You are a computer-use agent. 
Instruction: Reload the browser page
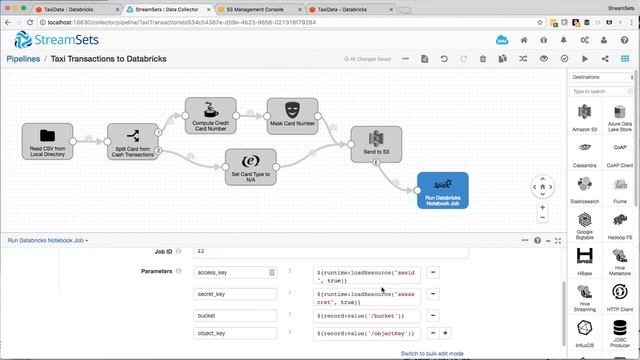pyautogui.click(x=29, y=22)
